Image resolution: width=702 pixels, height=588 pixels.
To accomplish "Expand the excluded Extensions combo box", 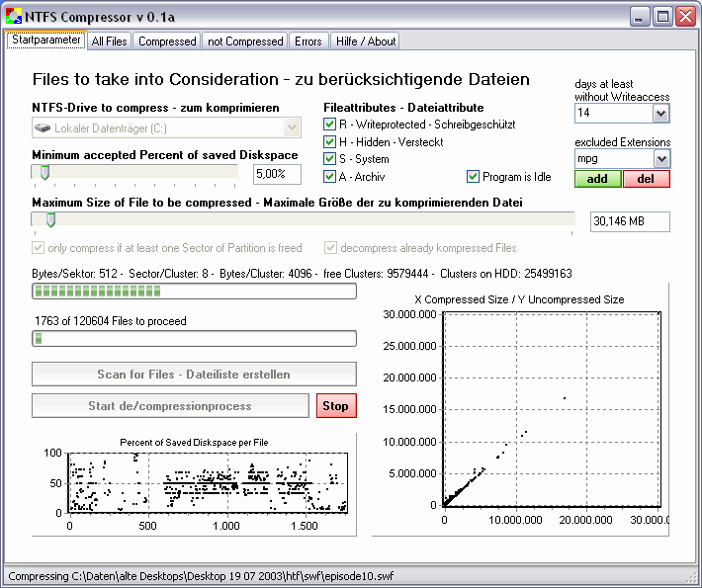I will click(661, 158).
